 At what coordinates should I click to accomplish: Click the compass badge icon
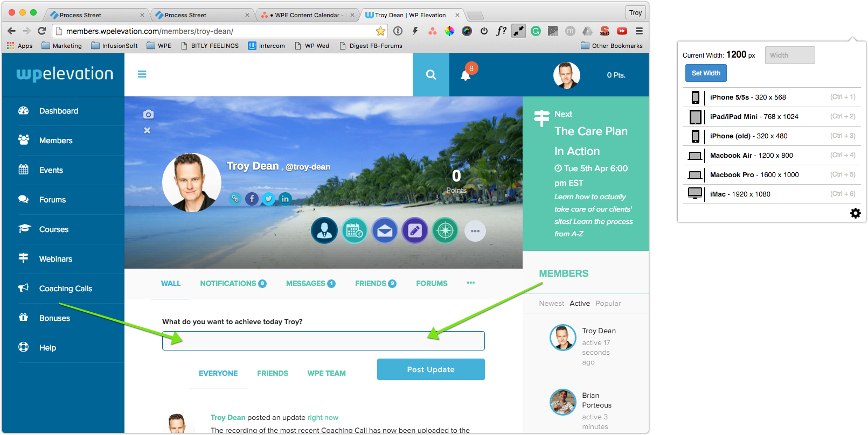[x=445, y=231]
